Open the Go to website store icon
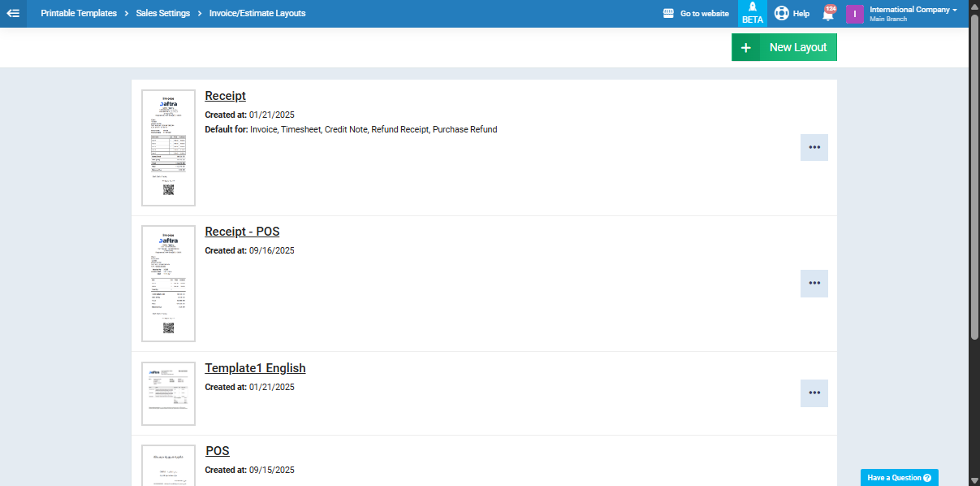Viewport: 980px width, 486px height. point(668,14)
